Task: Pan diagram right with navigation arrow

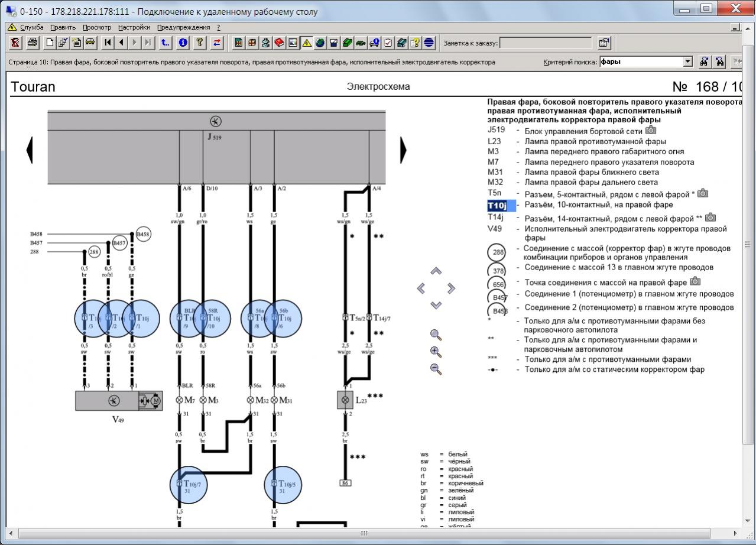Action: (x=451, y=288)
